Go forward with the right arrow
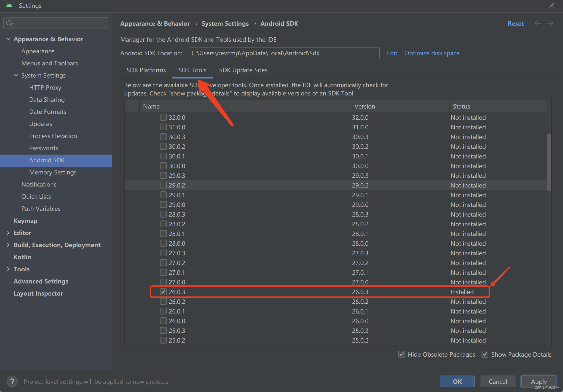Image resolution: width=563 pixels, height=392 pixels. coord(550,23)
